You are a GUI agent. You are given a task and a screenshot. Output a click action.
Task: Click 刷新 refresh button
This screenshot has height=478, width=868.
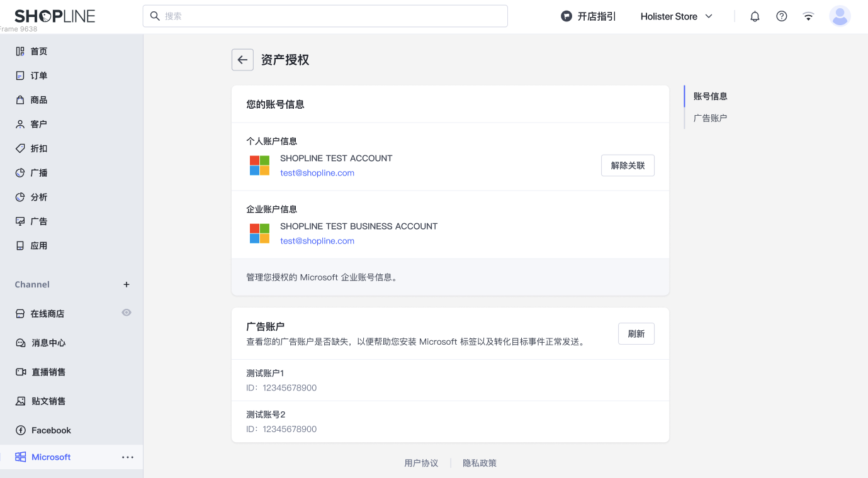pyautogui.click(x=636, y=334)
